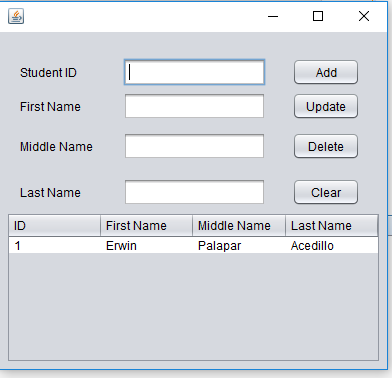This screenshot has width=392, height=378.
Task: Select the ID column header
Action: coord(54,226)
